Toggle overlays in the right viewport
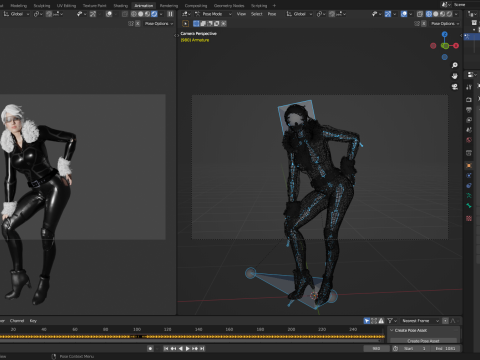The height and width of the screenshot is (360, 480). click(x=404, y=14)
